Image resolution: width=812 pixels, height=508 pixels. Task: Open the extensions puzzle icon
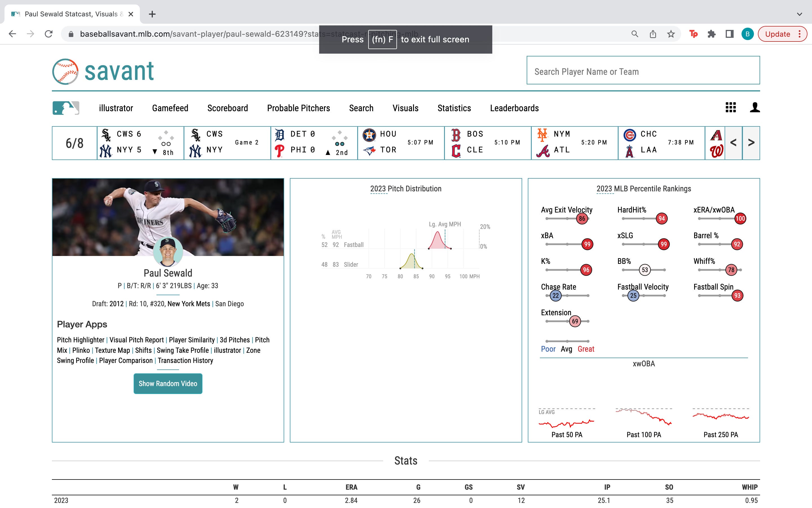pos(711,34)
